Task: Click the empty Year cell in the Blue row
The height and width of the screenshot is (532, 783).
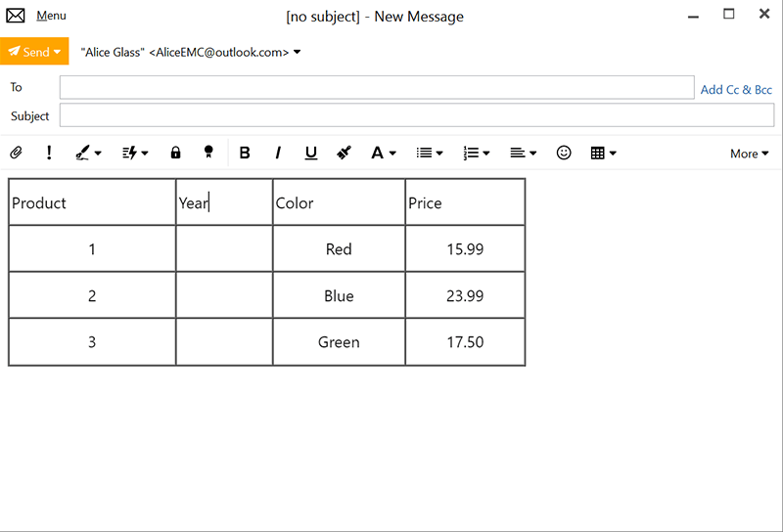Action: [x=224, y=295]
